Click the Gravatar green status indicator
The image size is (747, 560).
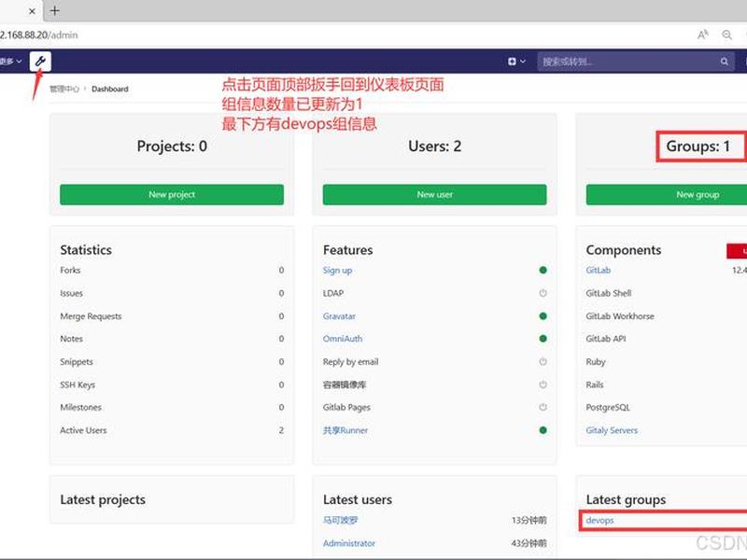543,315
